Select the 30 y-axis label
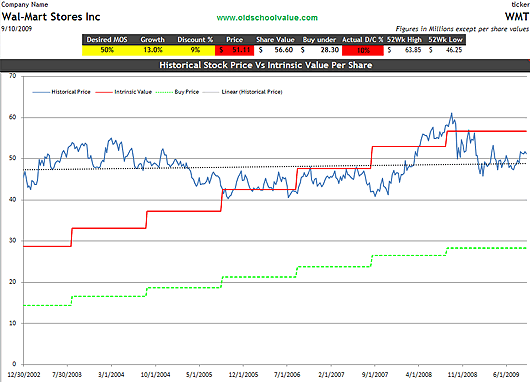Viewport: 530px width, 382px height. coord(13,241)
